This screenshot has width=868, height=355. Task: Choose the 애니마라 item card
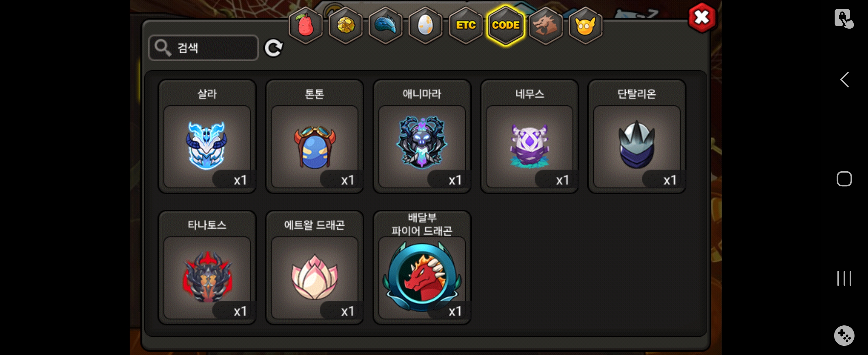422,136
